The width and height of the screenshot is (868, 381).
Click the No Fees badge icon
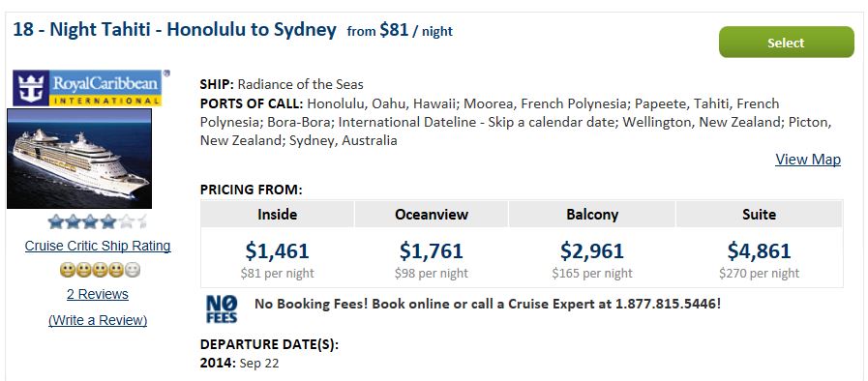coord(222,309)
